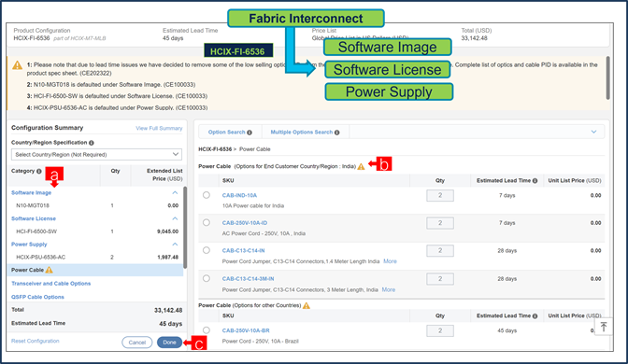Open the Select Country/Region dropdown
Image resolution: width=628 pixels, height=364 pixels.
[96, 154]
